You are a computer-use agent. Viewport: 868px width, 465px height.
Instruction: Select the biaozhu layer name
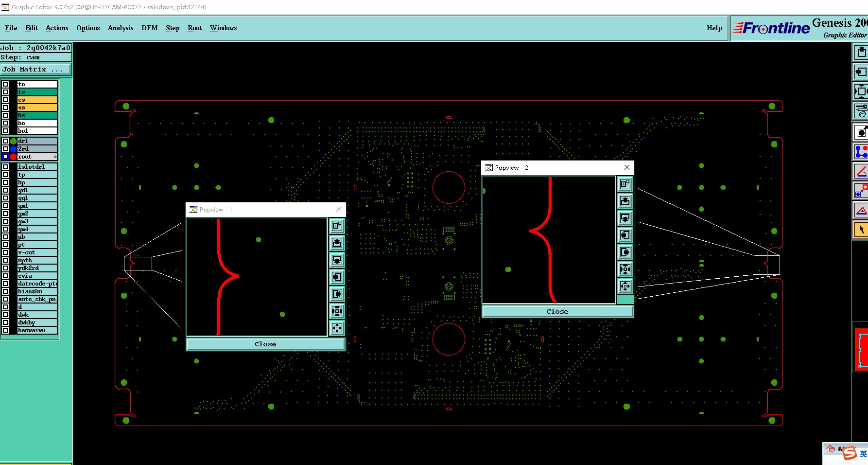pos(37,291)
